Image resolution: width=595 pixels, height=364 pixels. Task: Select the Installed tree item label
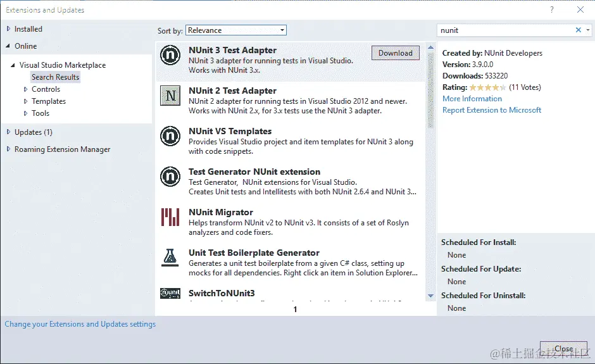tap(28, 29)
